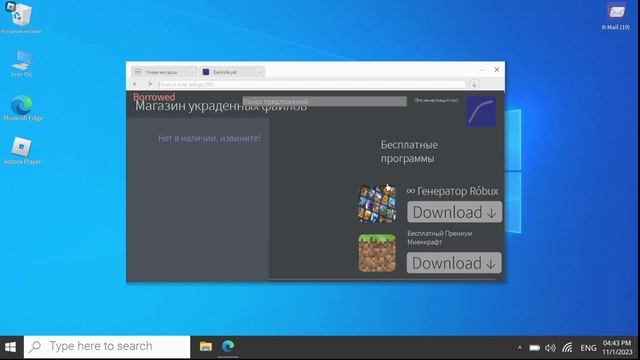The height and width of the screenshot is (360, 640).
Task: Click the Бесплатный Премиум Майнкрафт title
Action: tap(439, 238)
